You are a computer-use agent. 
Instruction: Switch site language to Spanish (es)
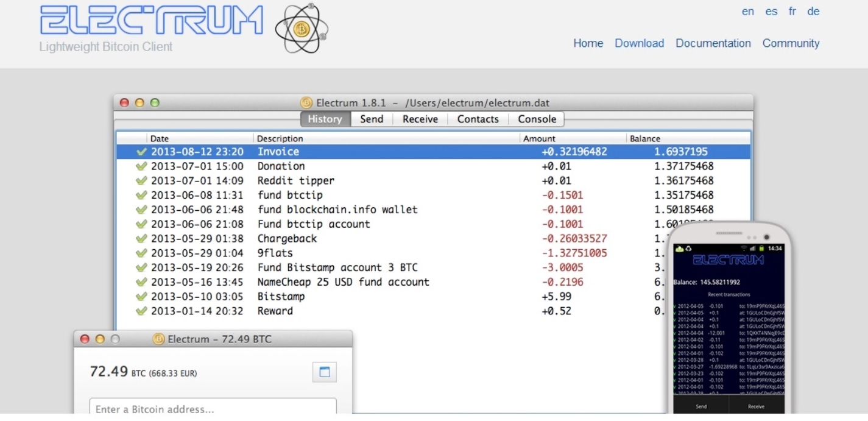tap(772, 12)
